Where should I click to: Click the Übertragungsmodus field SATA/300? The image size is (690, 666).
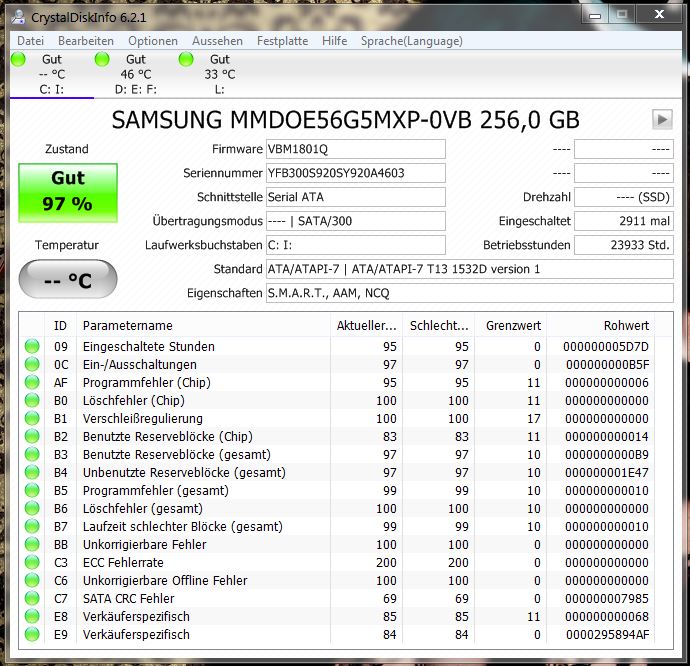[x=356, y=221]
